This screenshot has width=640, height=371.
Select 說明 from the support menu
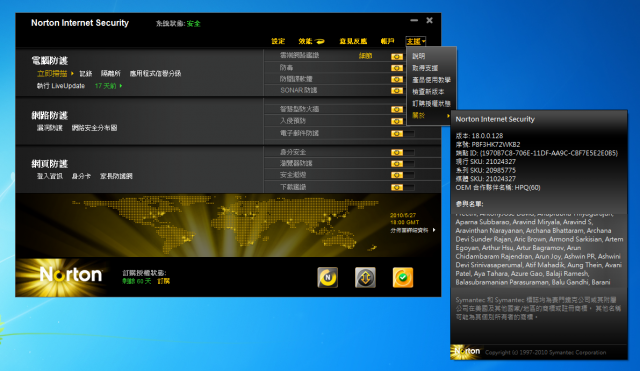[x=418, y=56]
